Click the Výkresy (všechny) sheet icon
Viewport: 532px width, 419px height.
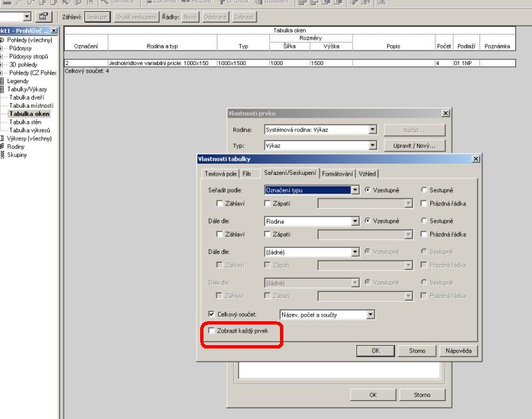click(x=2, y=138)
